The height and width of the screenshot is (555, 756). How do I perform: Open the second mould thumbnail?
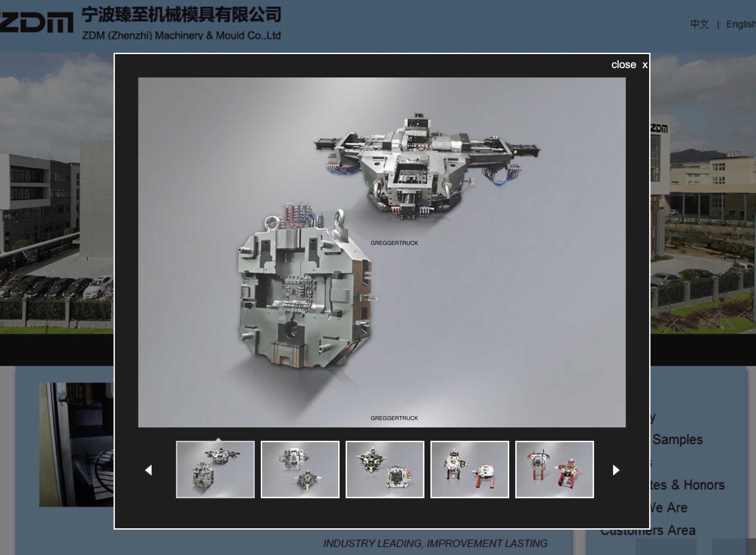[x=300, y=469]
